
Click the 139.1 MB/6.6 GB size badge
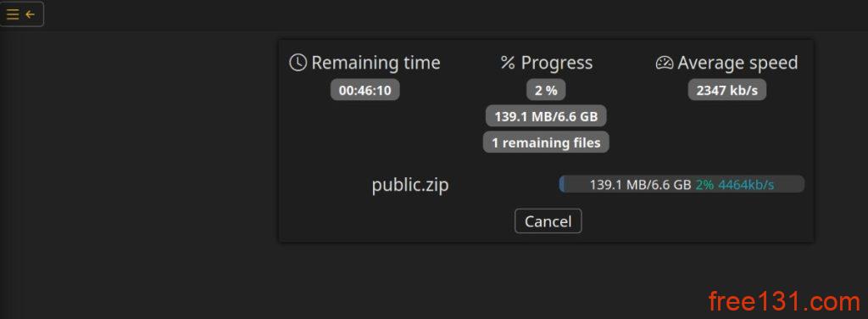[546, 116]
